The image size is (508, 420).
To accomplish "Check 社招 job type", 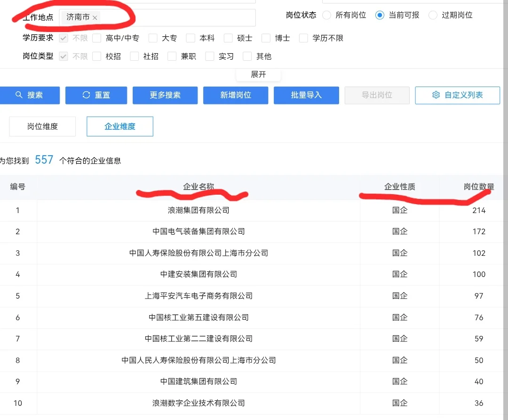I will (x=134, y=56).
